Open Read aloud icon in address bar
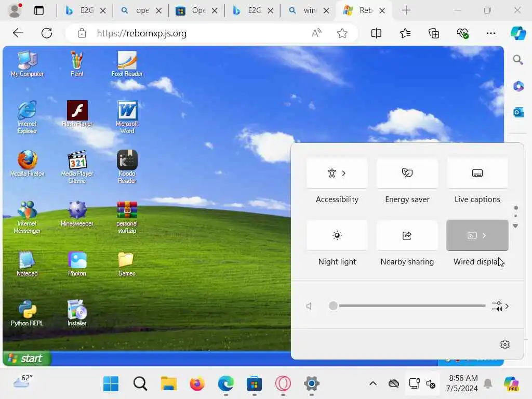The image size is (532, 399). [x=316, y=33]
